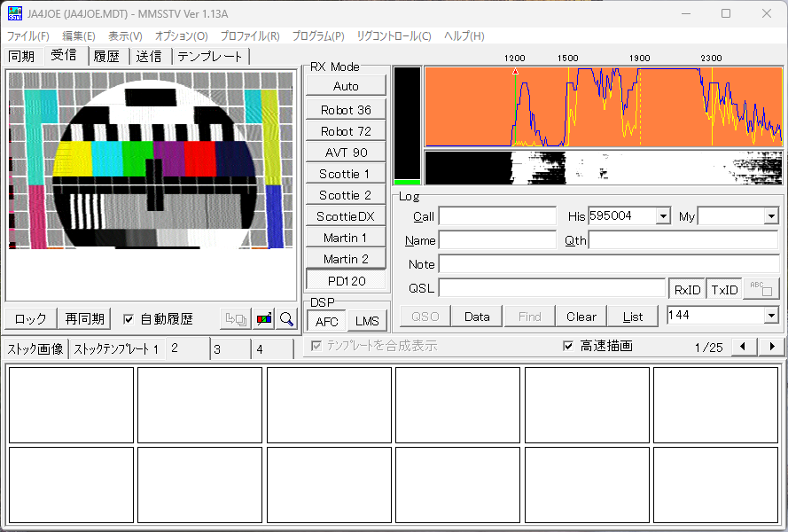
Task: Toggle the AFC DSP button
Action: [x=327, y=321]
